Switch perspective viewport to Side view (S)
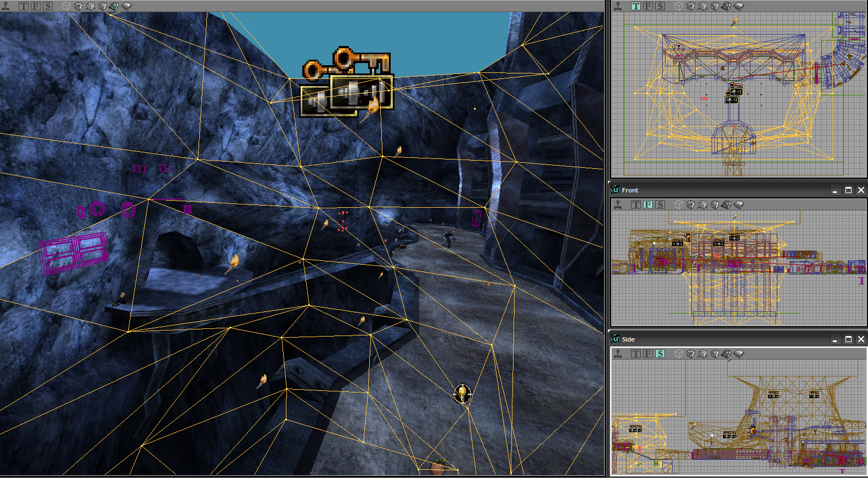This screenshot has height=478, width=868. click(x=48, y=6)
